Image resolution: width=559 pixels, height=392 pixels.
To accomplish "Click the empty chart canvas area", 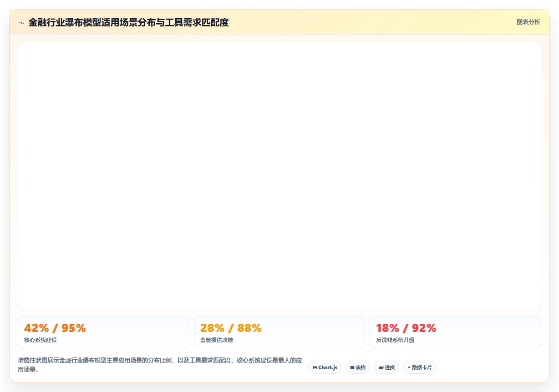I will (x=279, y=176).
